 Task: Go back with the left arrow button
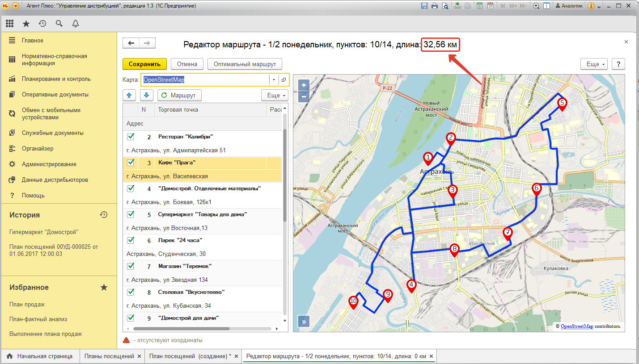[131, 43]
